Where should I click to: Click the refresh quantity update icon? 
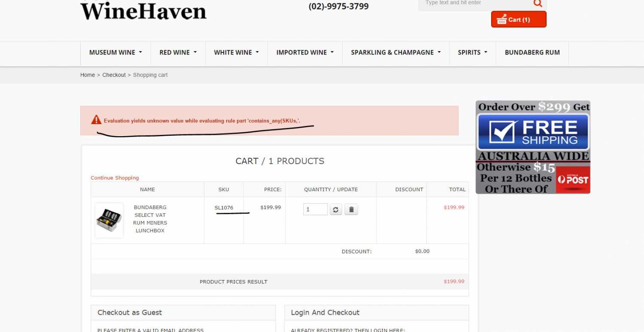point(336,210)
